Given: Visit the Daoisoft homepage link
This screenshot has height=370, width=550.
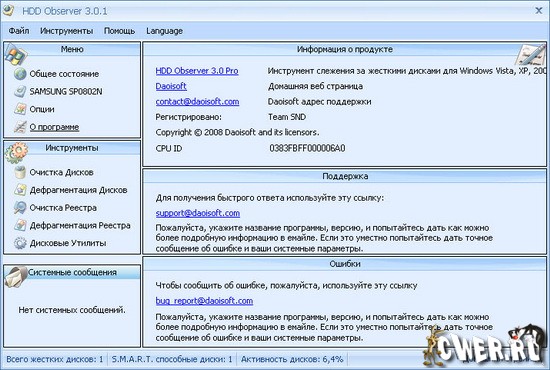Looking at the screenshot, I should pos(171,86).
